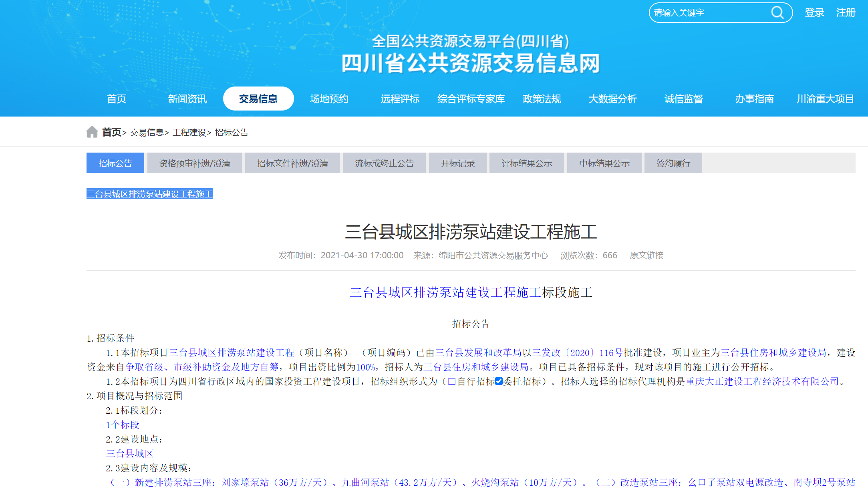Click 招标公告 breadcrumb text
Screen dimensions: 868x491
point(232,132)
